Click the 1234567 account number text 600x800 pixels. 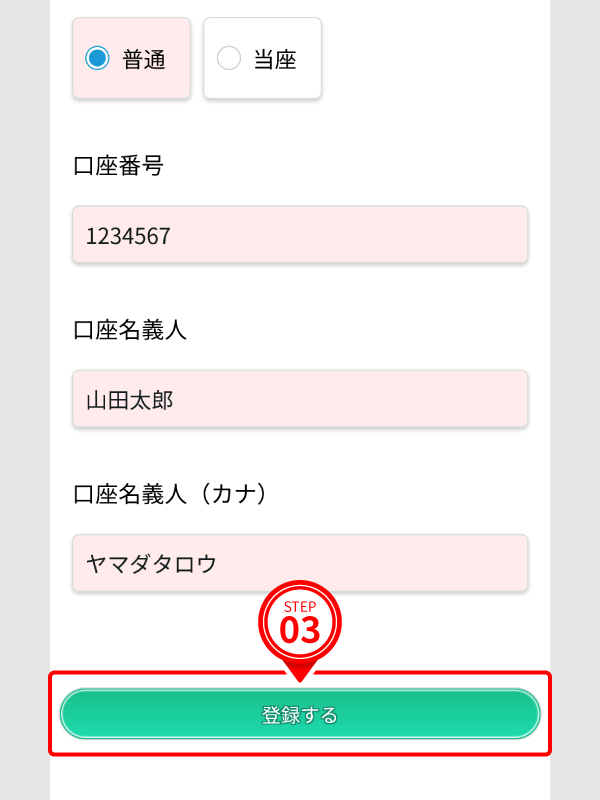pyautogui.click(x=128, y=237)
